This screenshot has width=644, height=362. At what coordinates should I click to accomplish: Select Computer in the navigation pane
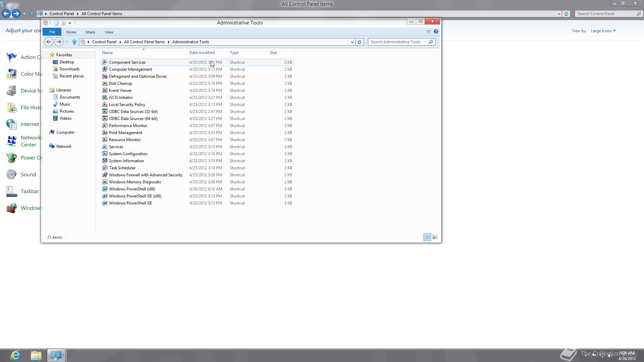point(65,132)
